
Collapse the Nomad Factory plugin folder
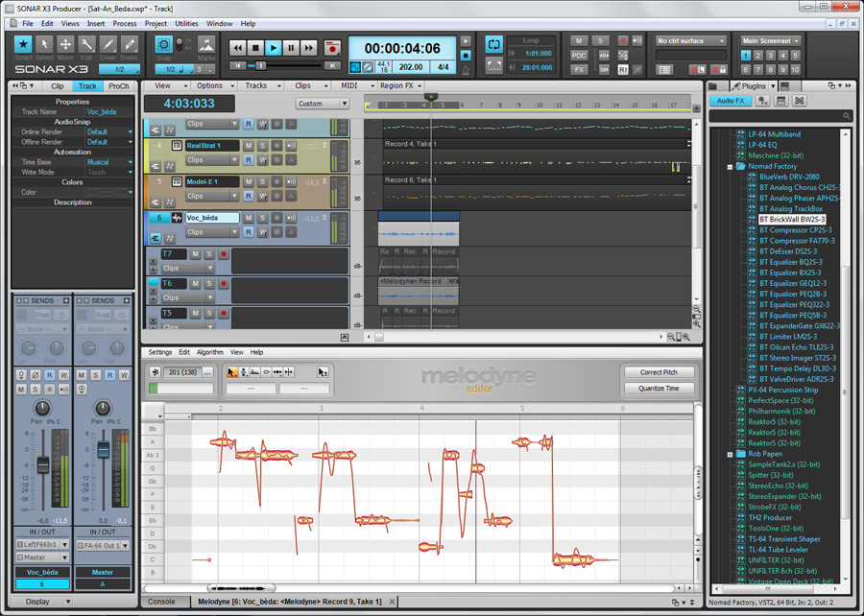pyautogui.click(x=730, y=166)
